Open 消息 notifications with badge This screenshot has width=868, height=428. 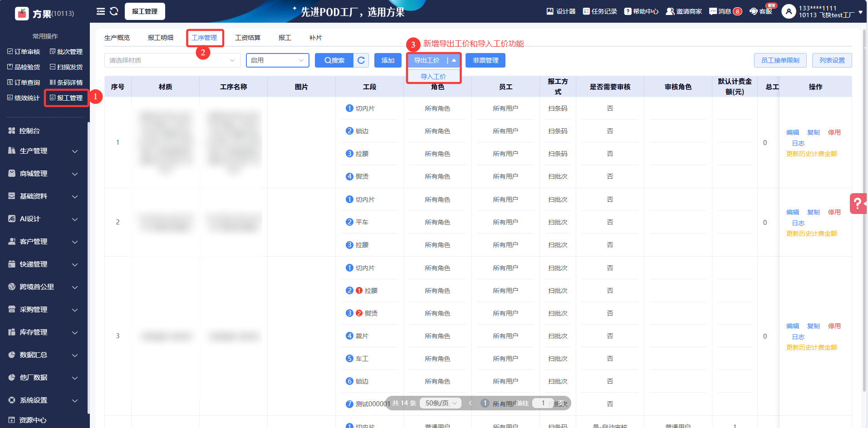(x=725, y=11)
